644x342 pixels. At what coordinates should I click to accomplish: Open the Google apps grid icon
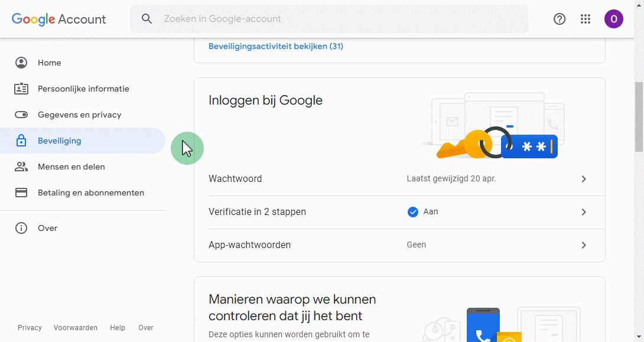[x=586, y=19]
